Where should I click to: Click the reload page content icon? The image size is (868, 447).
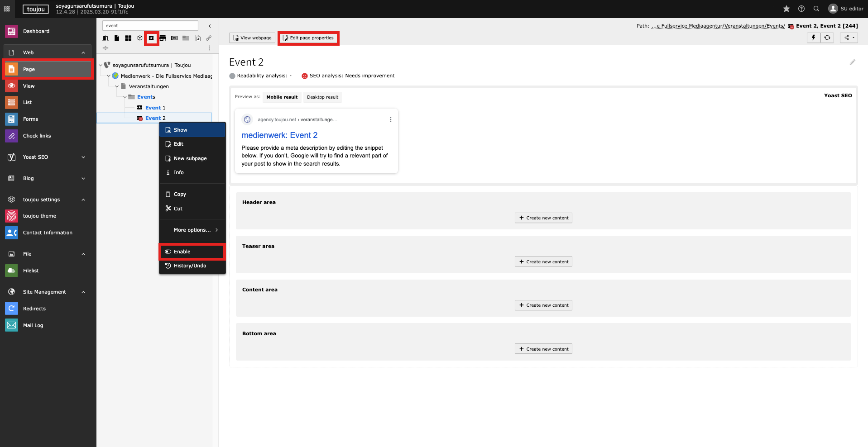click(x=827, y=38)
